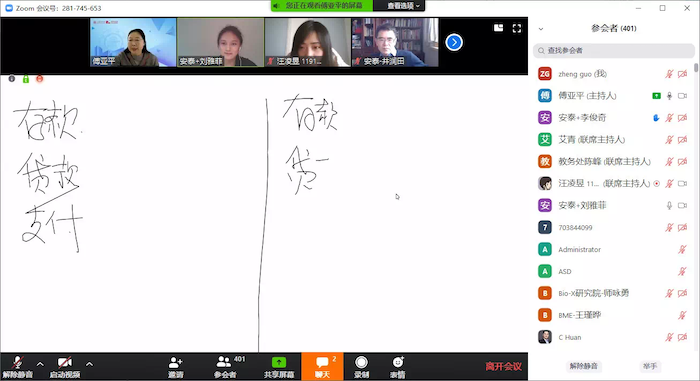Image resolution: width=700 pixels, height=381 pixels.
Task: Click the green encryption lock icon
Action: click(26, 79)
